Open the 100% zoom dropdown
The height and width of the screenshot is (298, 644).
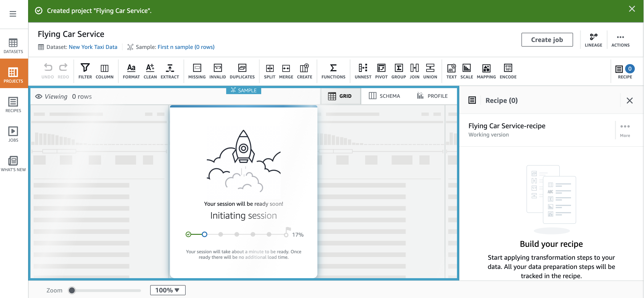[x=168, y=290]
